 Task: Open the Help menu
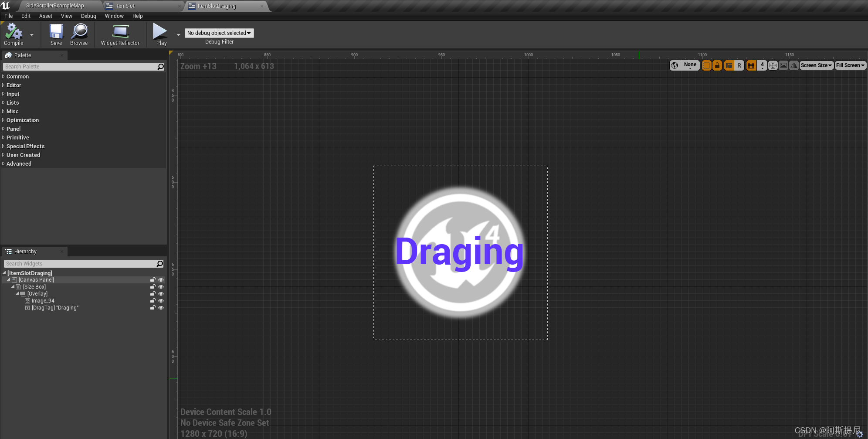click(x=138, y=16)
